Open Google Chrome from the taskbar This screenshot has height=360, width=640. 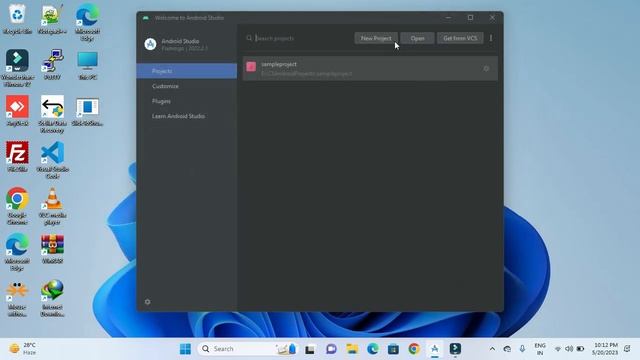point(414,349)
